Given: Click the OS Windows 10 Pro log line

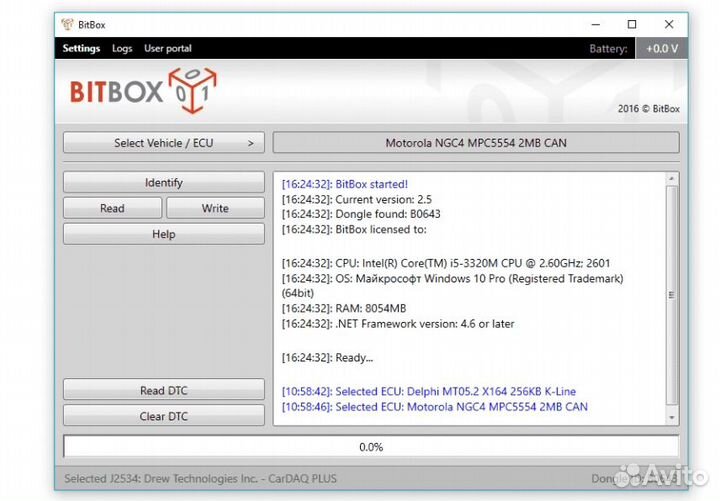Looking at the screenshot, I should tap(452, 286).
